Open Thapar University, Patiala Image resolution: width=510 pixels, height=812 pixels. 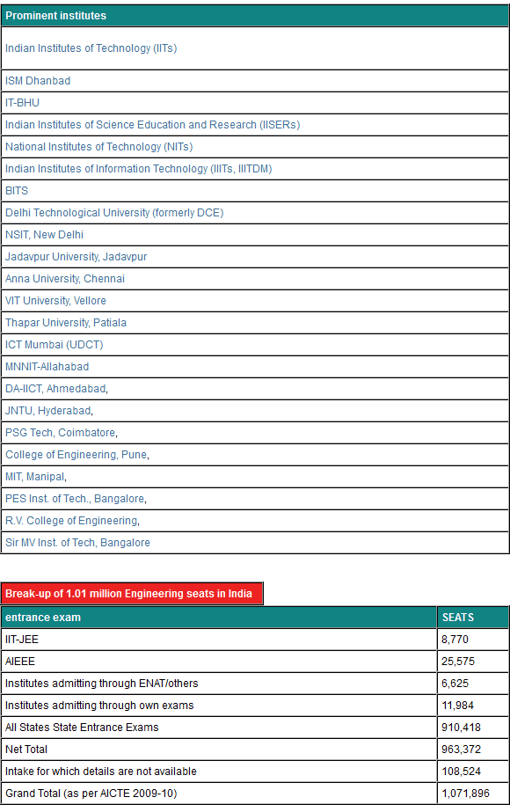[66, 323]
